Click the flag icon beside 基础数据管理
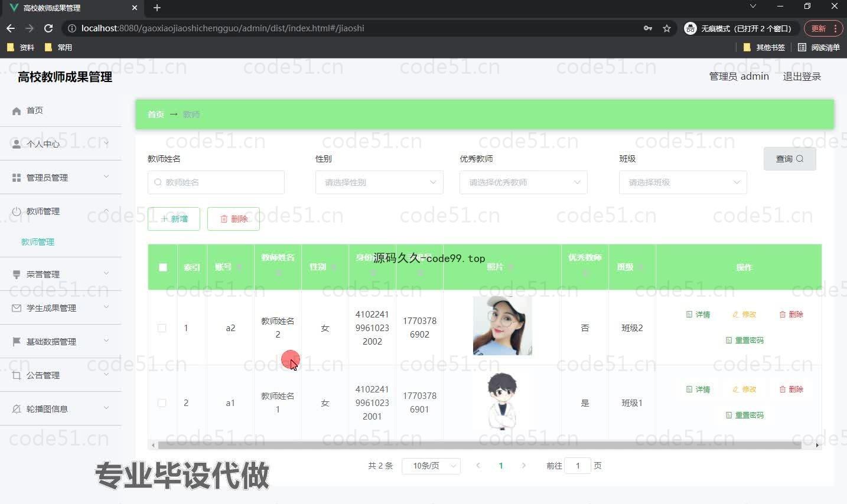The image size is (847, 504). pos(17,342)
